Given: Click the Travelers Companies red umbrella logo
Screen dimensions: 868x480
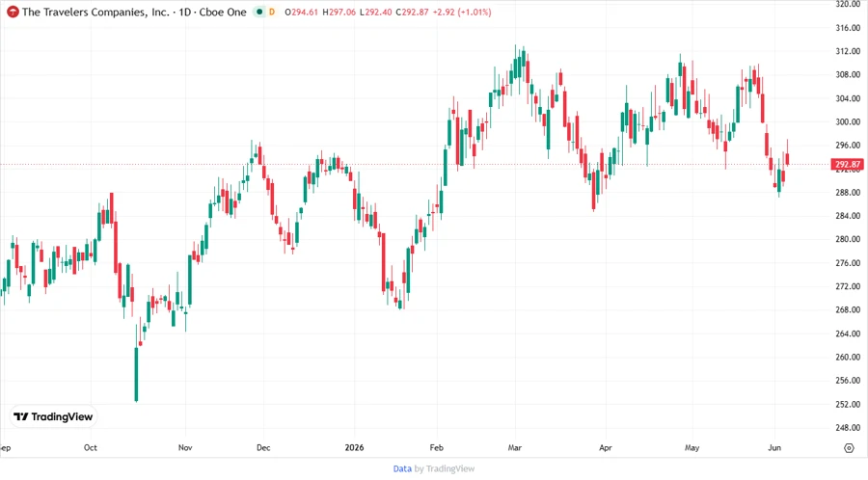Looking at the screenshot, I should point(13,12).
